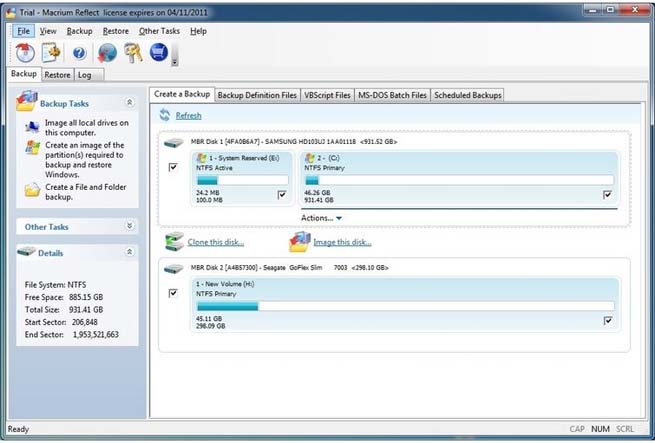Click the license keys toolbar icon
This screenshot has height=443, width=655.
(x=134, y=53)
